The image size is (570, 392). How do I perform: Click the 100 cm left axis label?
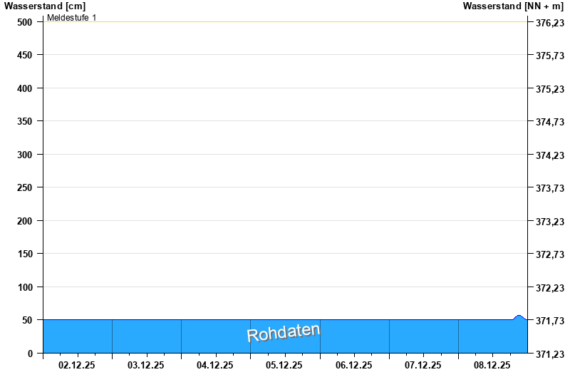click(25, 287)
